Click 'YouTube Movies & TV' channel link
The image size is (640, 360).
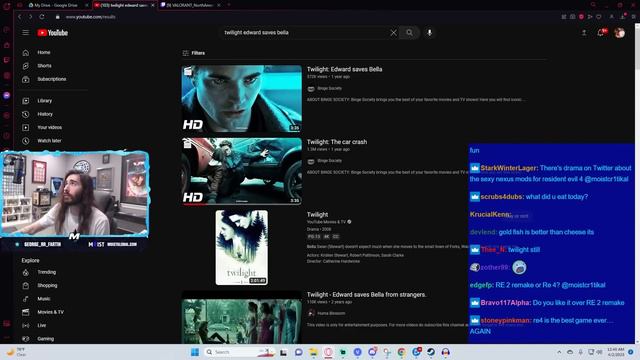[326, 222]
